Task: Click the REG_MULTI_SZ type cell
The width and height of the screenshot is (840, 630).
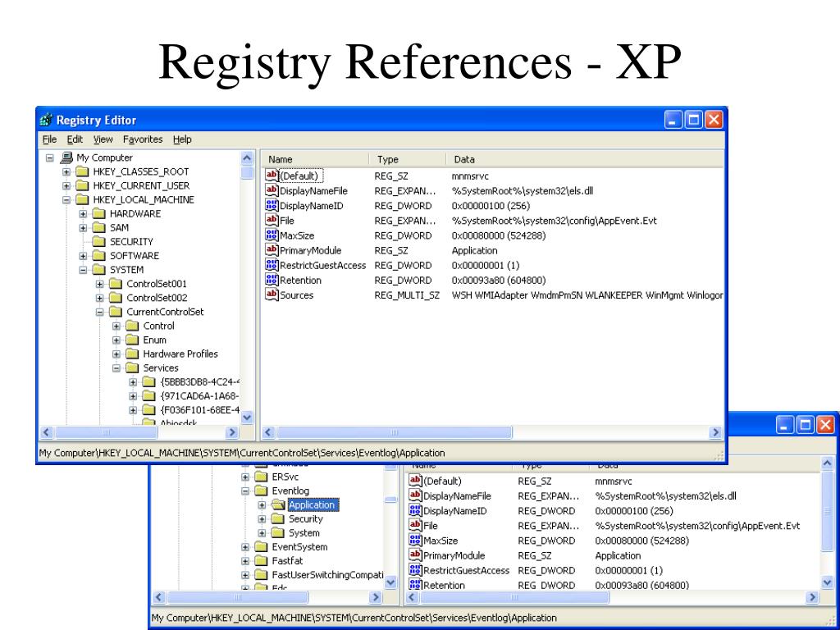Action: pos(407,294)
